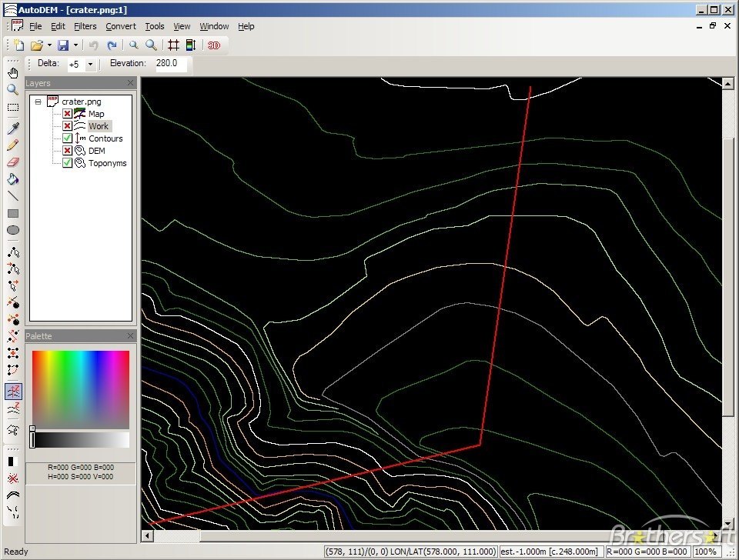Open the Filters menu

(x=85, y=26)
